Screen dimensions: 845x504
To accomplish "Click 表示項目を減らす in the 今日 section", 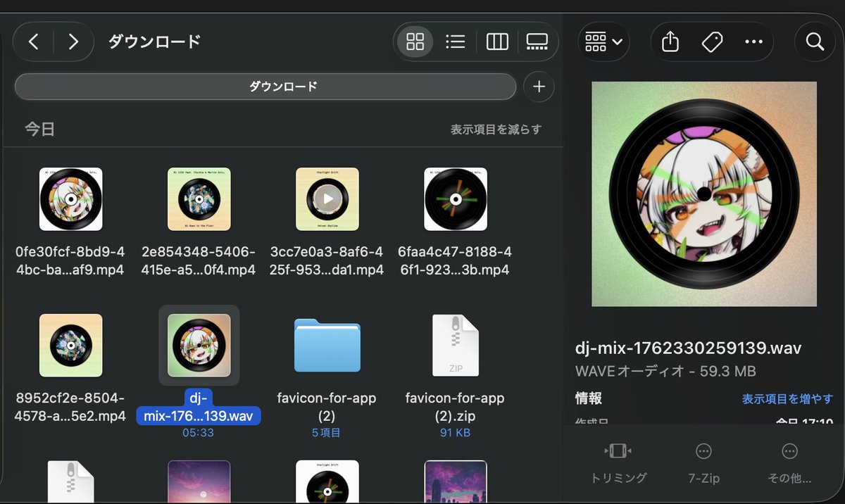I will (x=496, y=130).
